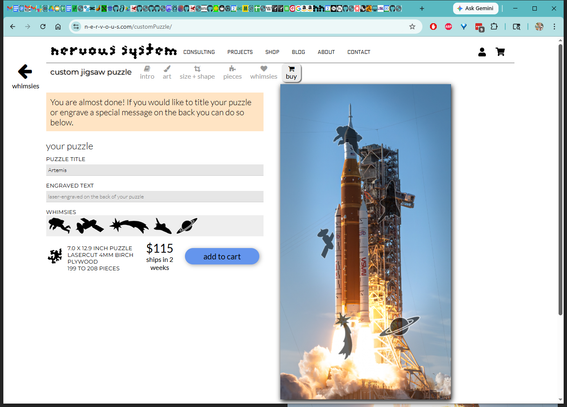Open the BLOG menu link
This screenshot has width=567, height=407.
(298, 52)
